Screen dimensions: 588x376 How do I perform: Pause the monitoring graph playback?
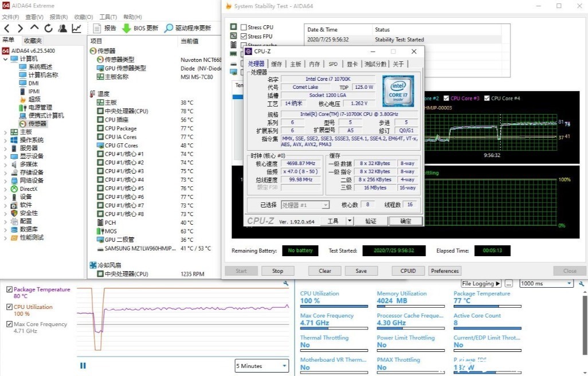coord(83,366)
